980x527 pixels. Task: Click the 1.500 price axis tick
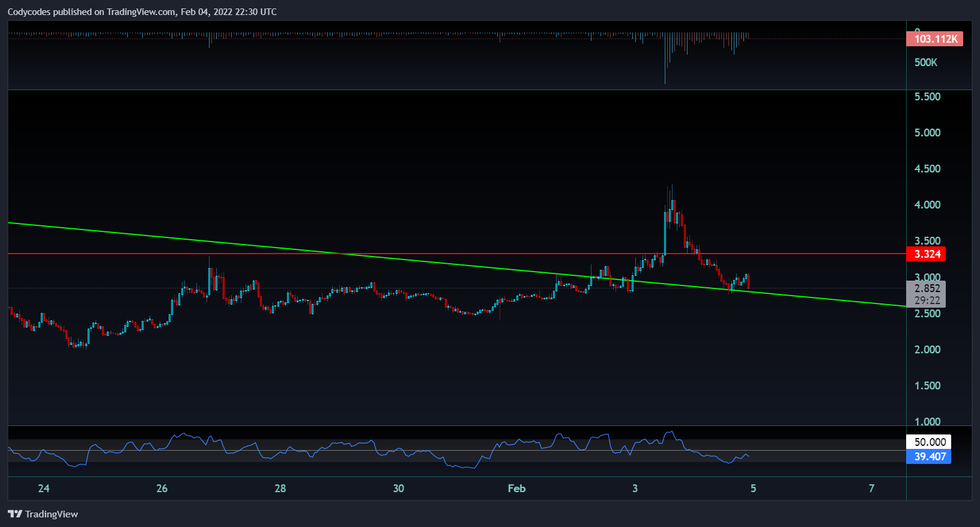(927, 386)
